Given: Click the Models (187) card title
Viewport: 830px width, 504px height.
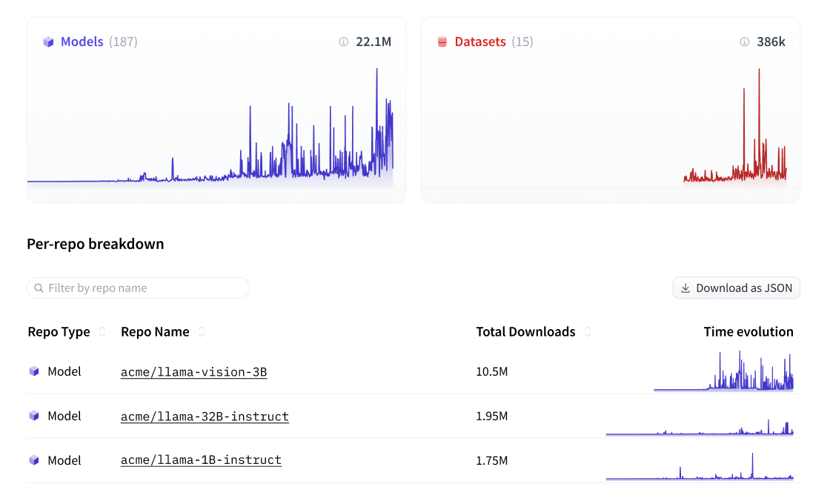Looking at the screenshot, I should (x=82, y=42).
